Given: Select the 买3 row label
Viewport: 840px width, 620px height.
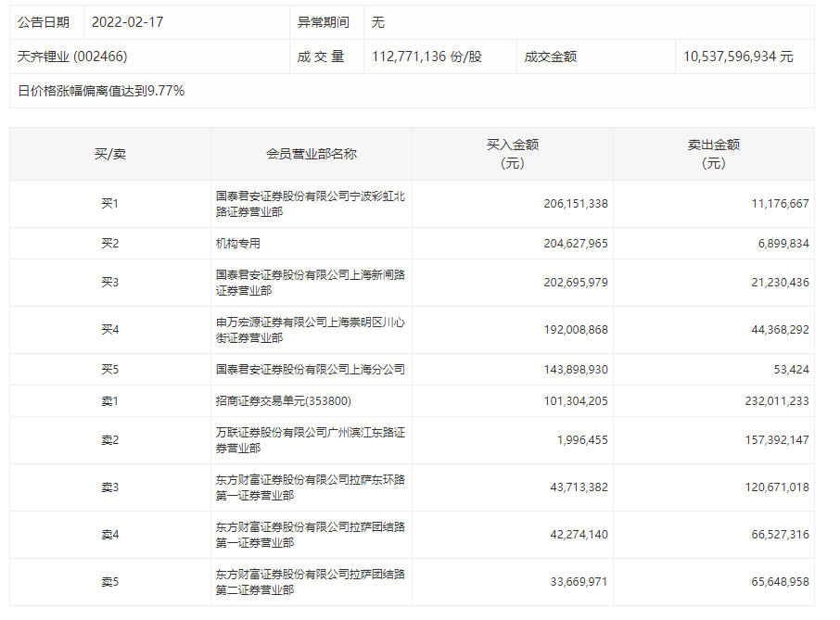Looking at the screenshot, I should [x=110, y=283].
